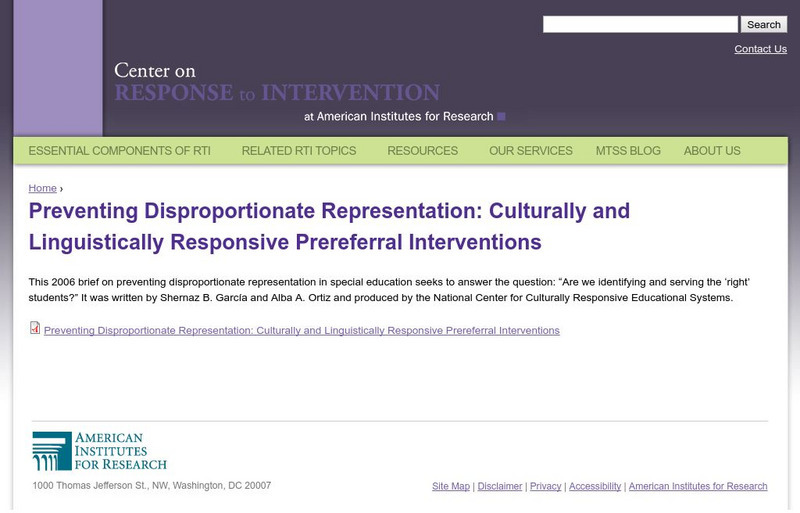Image resolution: width=800 pixels, height=513 pixels.
Task: Click the PDF file icon beside the document link
Action: click(x=35, y=328)
